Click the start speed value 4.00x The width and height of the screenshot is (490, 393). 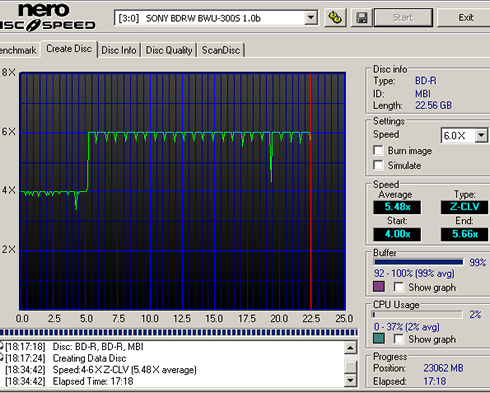[397, 234]
